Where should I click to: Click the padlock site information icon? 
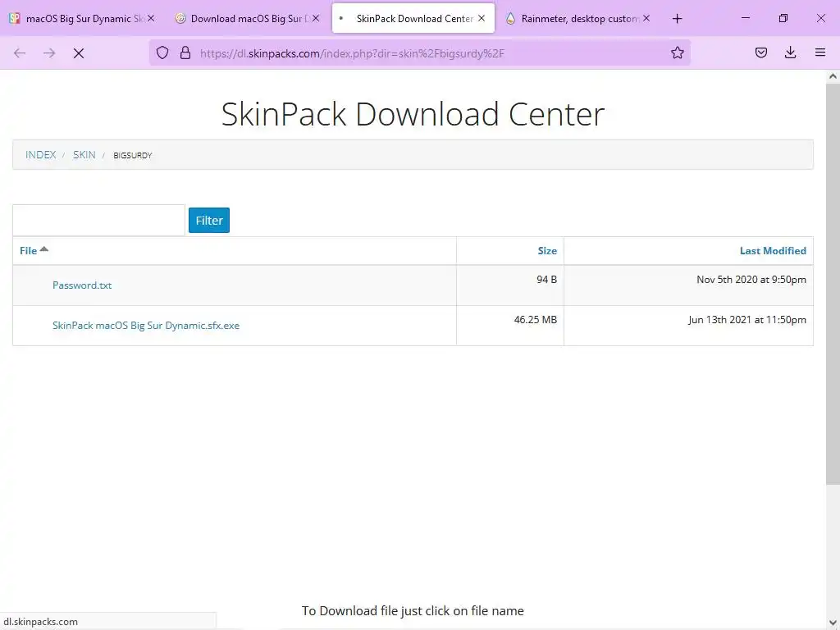click(x=185, y=52)
